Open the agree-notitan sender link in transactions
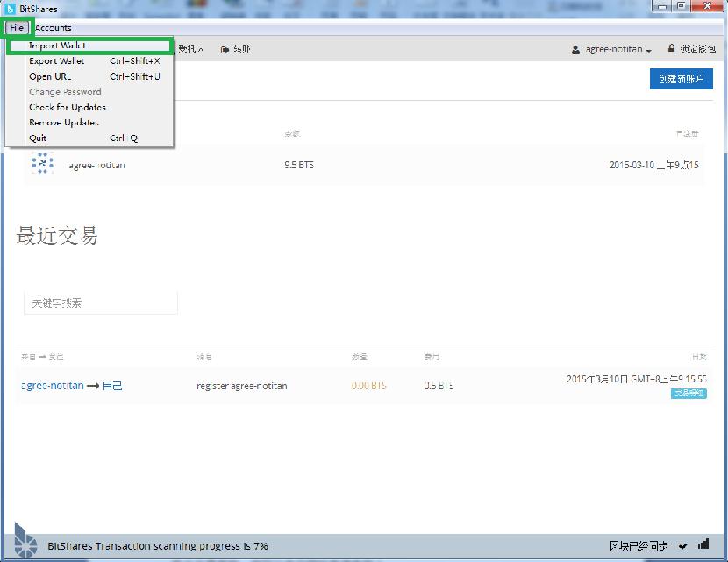728x562 pixels. point(53,386)
